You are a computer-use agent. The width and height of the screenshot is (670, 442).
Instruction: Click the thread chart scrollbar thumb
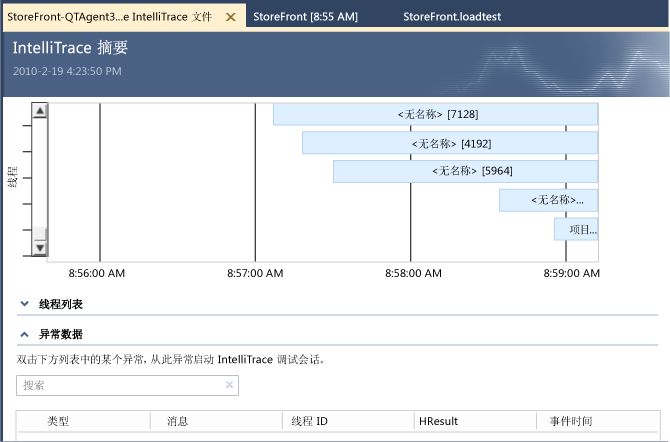click(x=40, y=233)
